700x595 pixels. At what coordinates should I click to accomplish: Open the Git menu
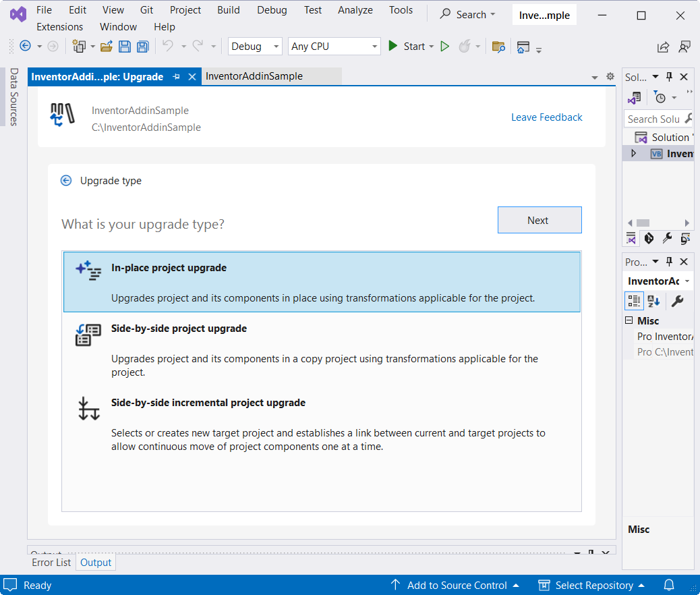pos(146,10)
